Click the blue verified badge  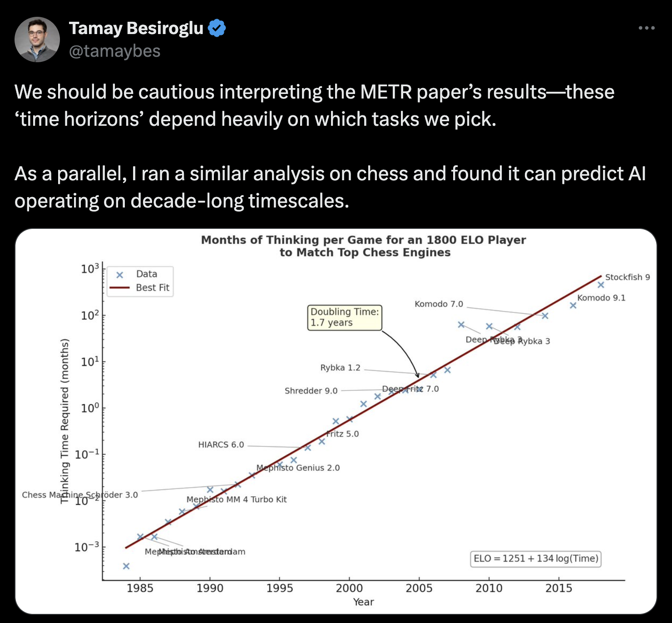(x=217, y=28)
